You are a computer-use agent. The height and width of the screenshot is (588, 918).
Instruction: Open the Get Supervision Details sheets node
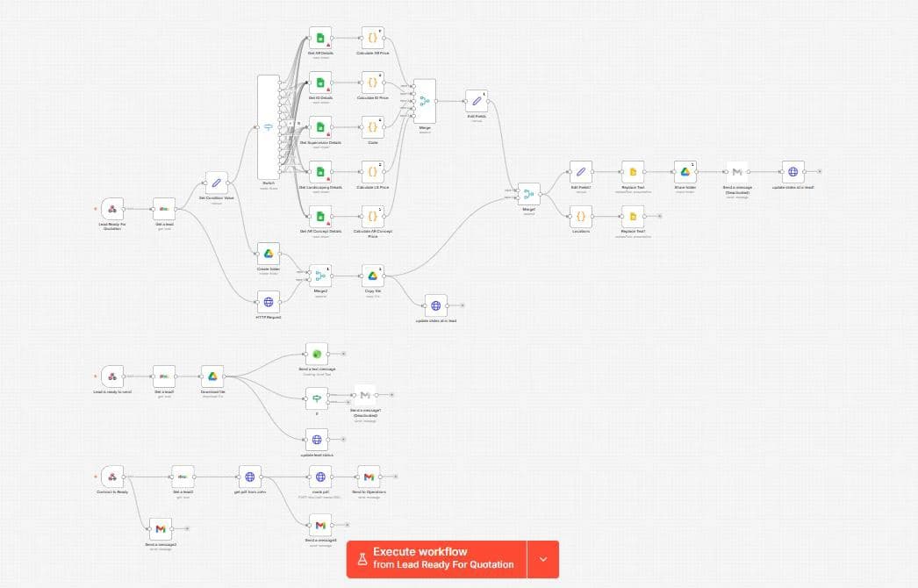[x=320, y=127]
